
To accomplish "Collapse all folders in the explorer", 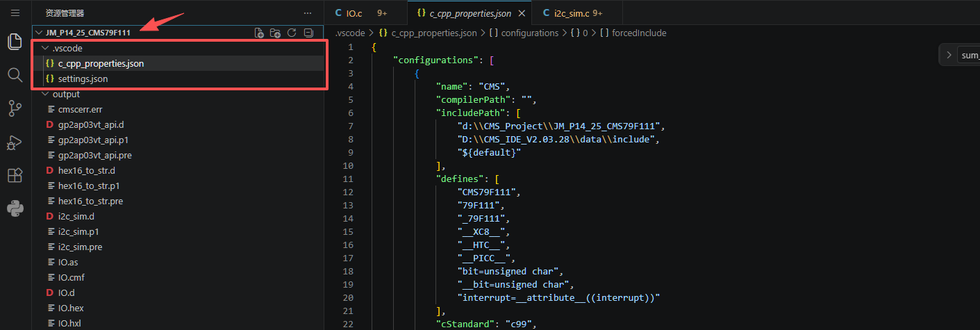I will click(308, 33).
